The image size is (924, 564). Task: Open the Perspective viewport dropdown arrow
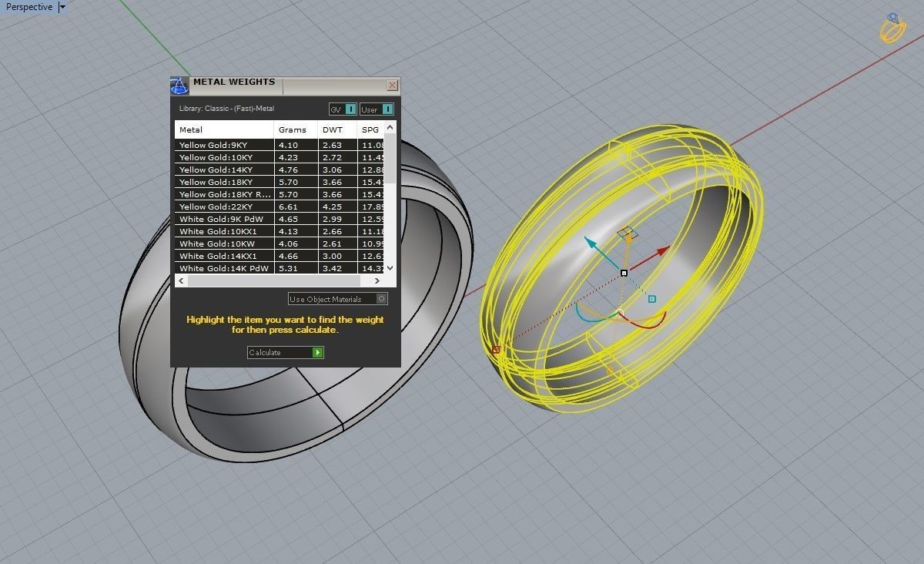[x=62, y=7]
